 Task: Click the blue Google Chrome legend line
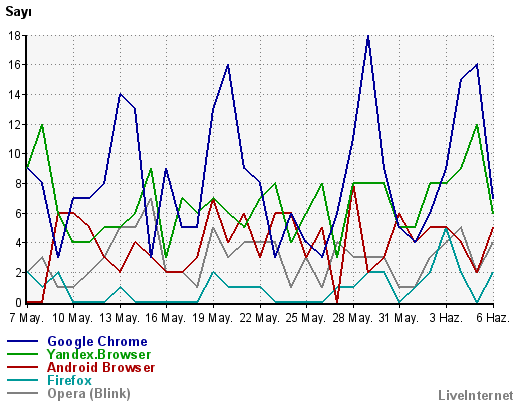[x=22, y=342]
